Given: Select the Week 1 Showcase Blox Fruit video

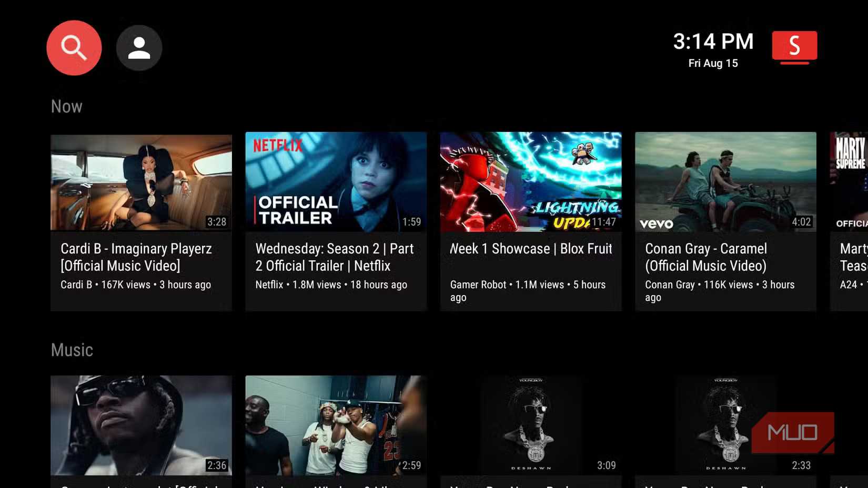Looking at the screenshot, I should [530, 182].
